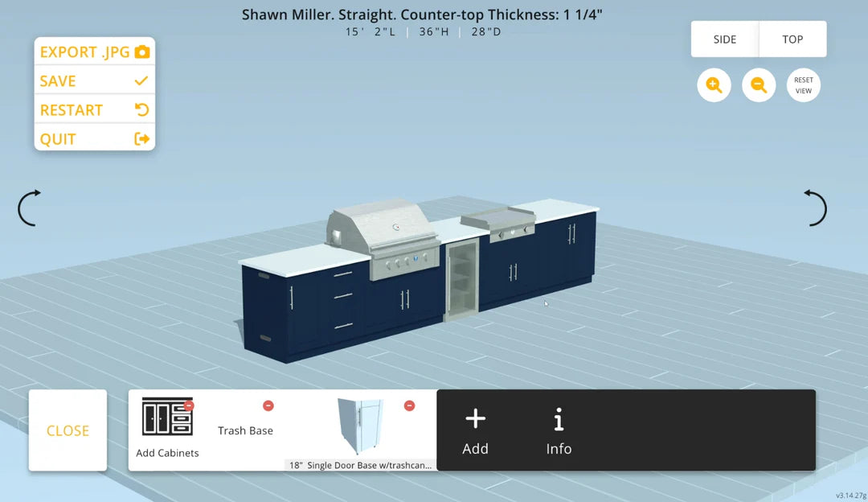The height and width of the screenshot is (502, 868).
Task: Close the bottom cabinet panel
Action: click(x=68, y=430)
